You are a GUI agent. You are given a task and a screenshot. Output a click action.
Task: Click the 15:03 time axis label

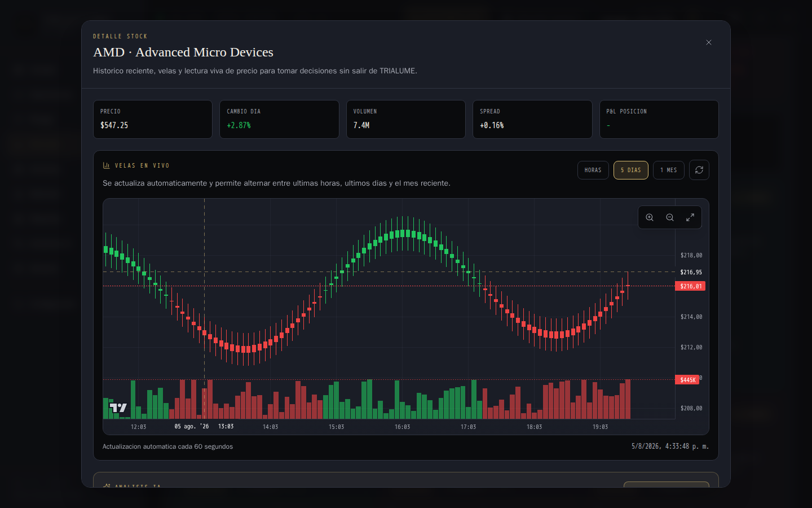(337, 427)
